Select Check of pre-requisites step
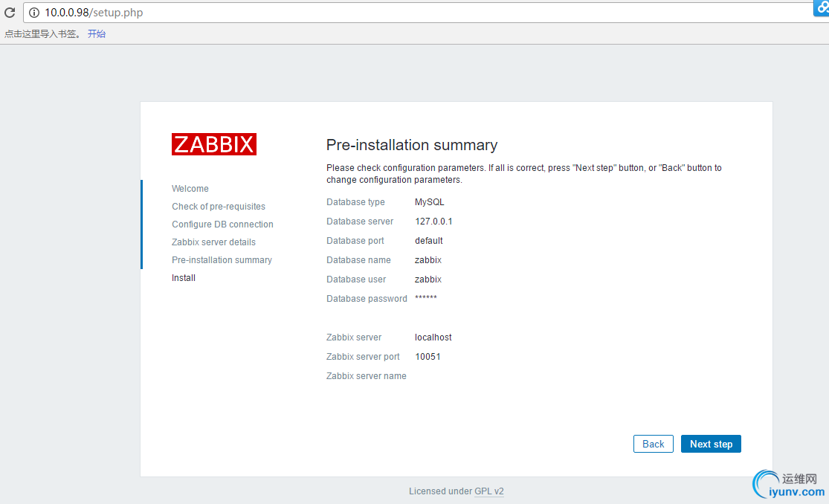The height and width of the screenshot is (504, 829). coord(219,207)
